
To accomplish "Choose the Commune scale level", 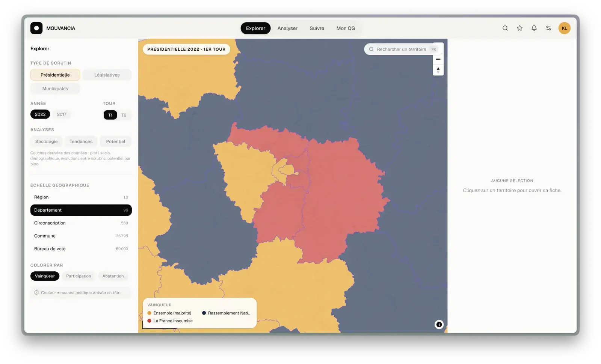I will point(81,236).
